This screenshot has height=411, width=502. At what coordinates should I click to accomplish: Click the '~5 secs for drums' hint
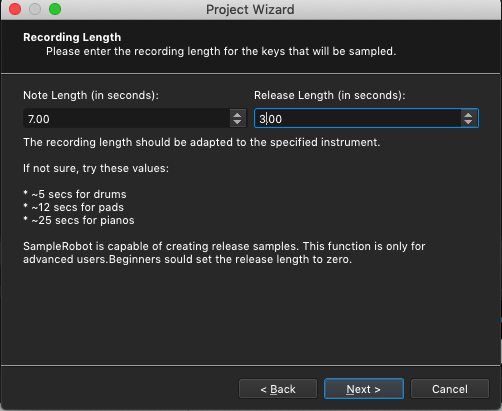(x=79, y=194)
